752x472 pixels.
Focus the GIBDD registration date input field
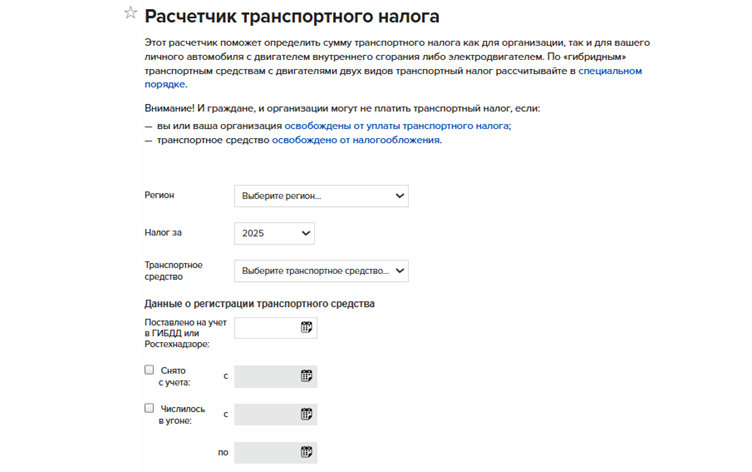[x=266, y=327]
